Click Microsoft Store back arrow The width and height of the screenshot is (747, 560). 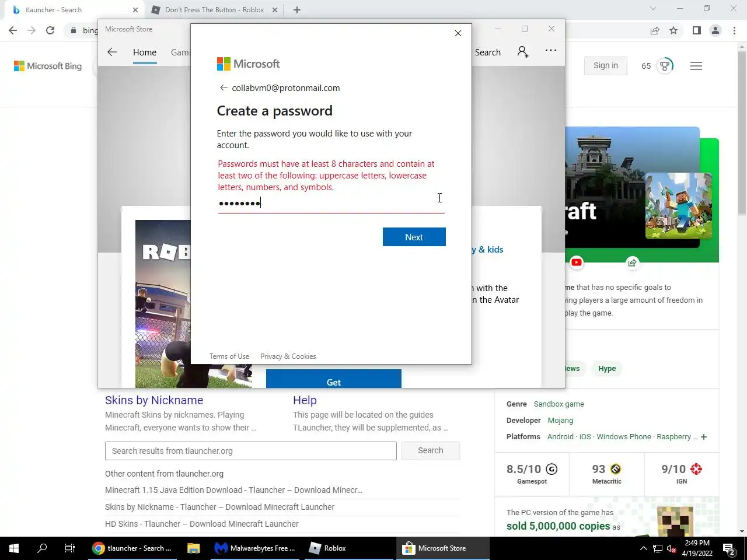click(x=112, y=52)
